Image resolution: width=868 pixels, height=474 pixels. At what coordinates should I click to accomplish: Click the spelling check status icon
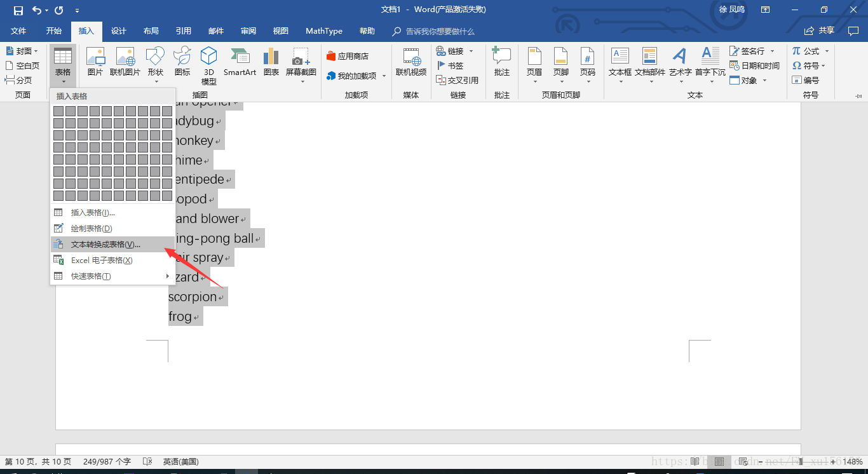coord(147,462)
